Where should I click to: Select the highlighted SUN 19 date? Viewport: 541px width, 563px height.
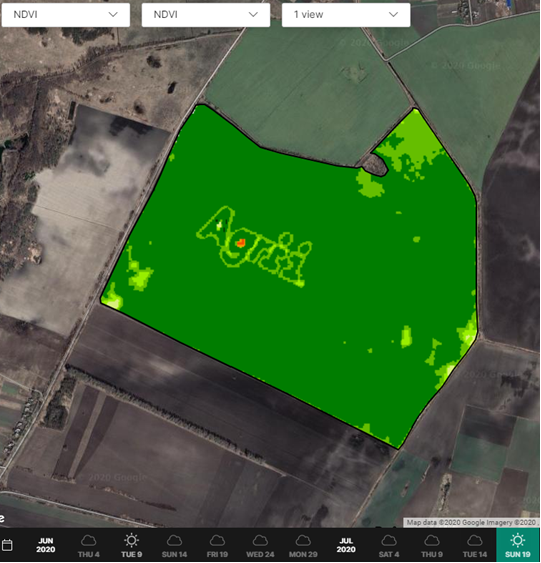(x=518, y=546)
